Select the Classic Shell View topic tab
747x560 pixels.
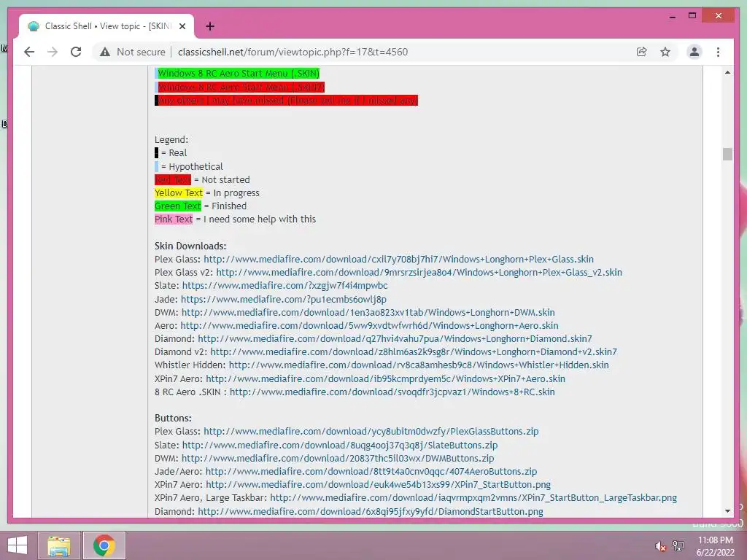[107, 26]
